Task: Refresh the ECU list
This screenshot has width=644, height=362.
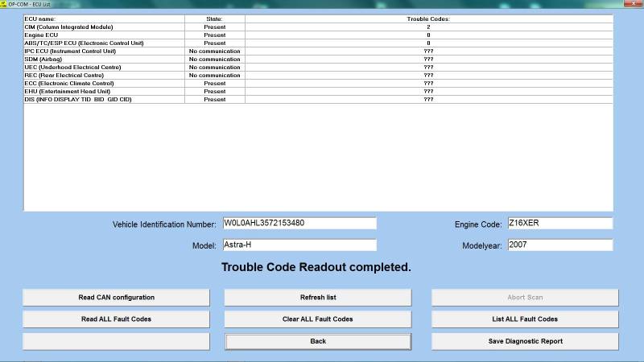Action: coord(318,298)
